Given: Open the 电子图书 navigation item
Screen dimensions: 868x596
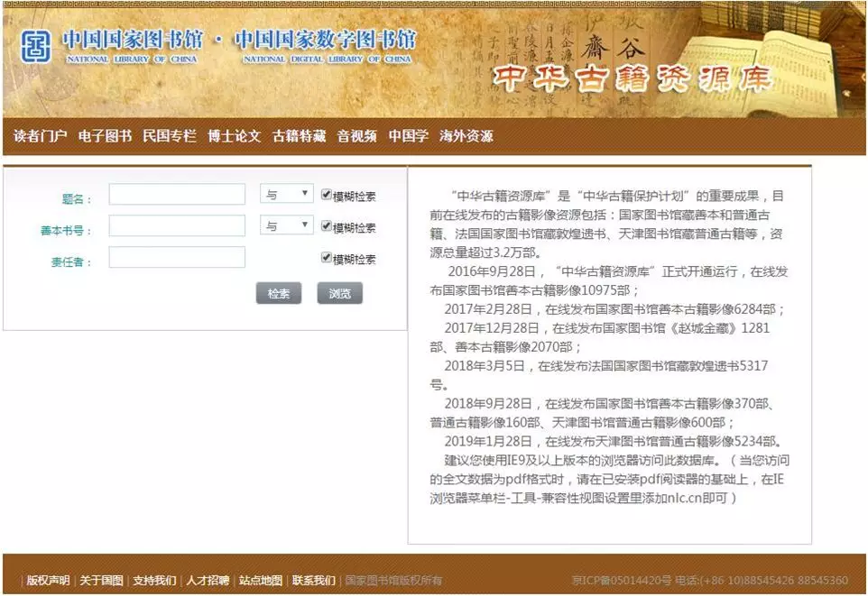Looking at the screenshot, I should pos(105,136).
